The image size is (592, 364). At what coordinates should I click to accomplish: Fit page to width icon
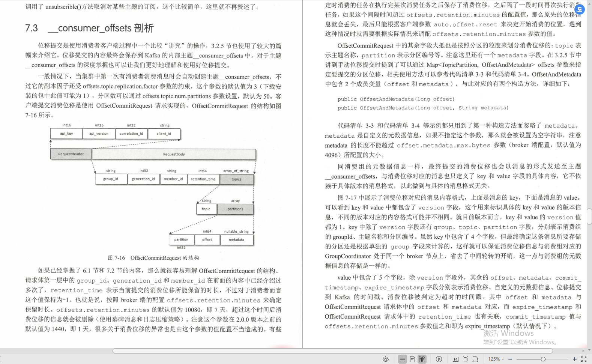(475, 359)
